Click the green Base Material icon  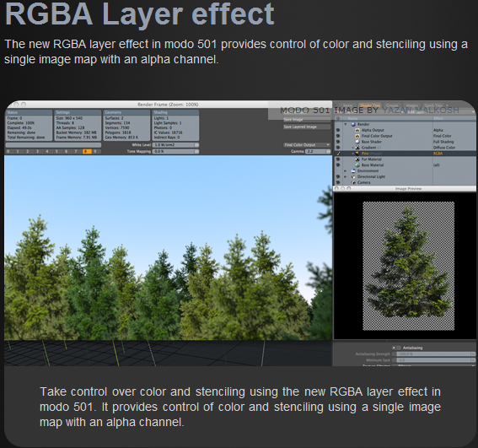(357, 165)
